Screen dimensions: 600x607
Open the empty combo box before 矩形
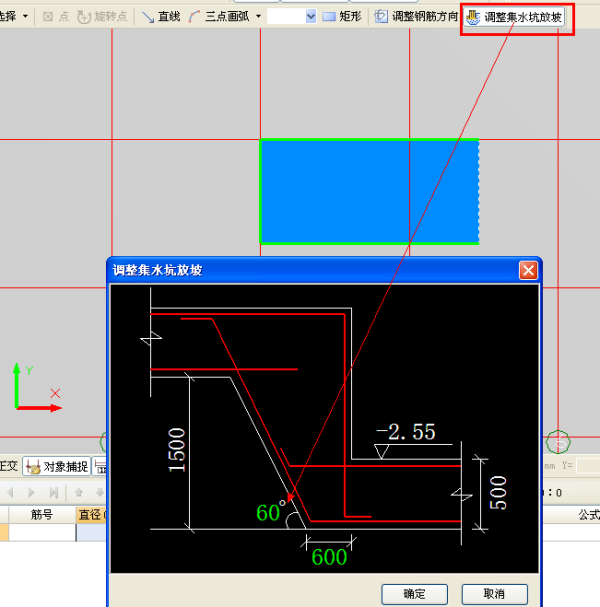pos(292,17)
